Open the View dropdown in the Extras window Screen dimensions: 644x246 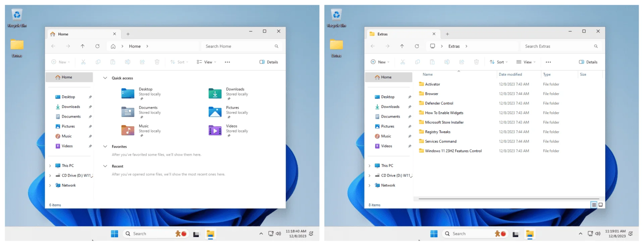point(526,62)
